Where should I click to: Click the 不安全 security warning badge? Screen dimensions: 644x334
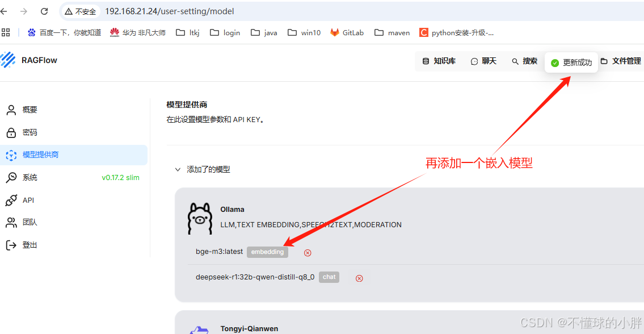coord(81,11)
